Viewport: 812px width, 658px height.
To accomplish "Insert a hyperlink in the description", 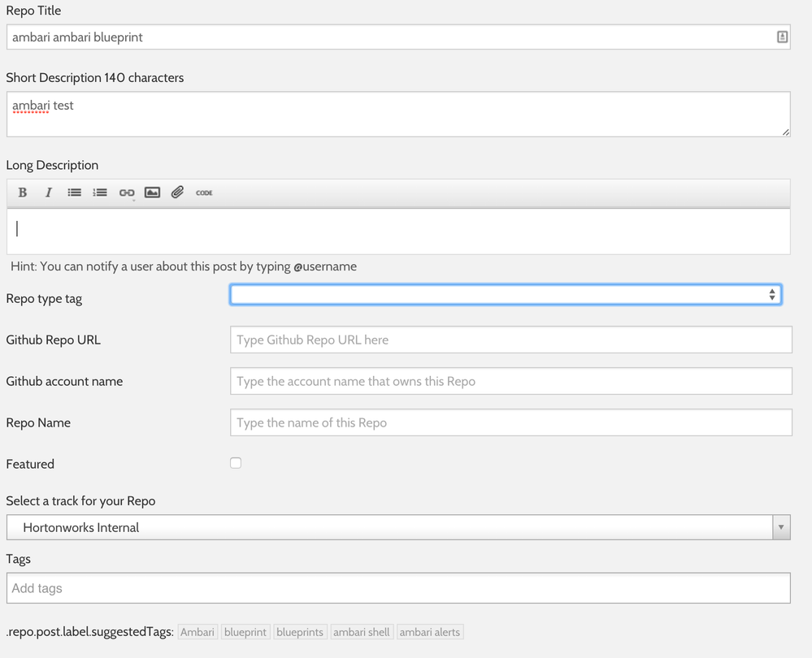I will click(127, 193).
